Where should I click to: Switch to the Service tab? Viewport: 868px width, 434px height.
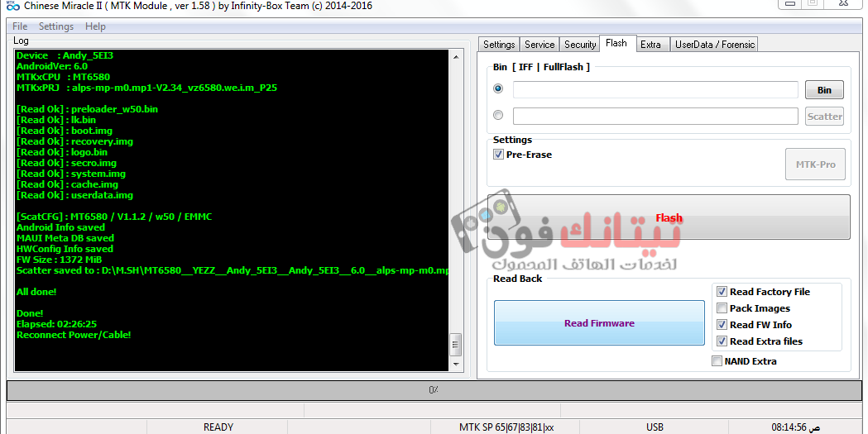(540, 45)
